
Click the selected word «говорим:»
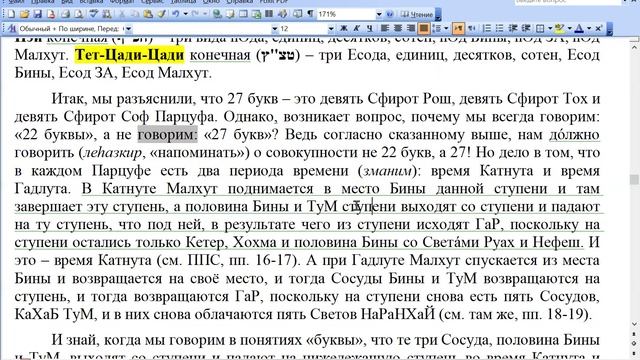point(167,134)
